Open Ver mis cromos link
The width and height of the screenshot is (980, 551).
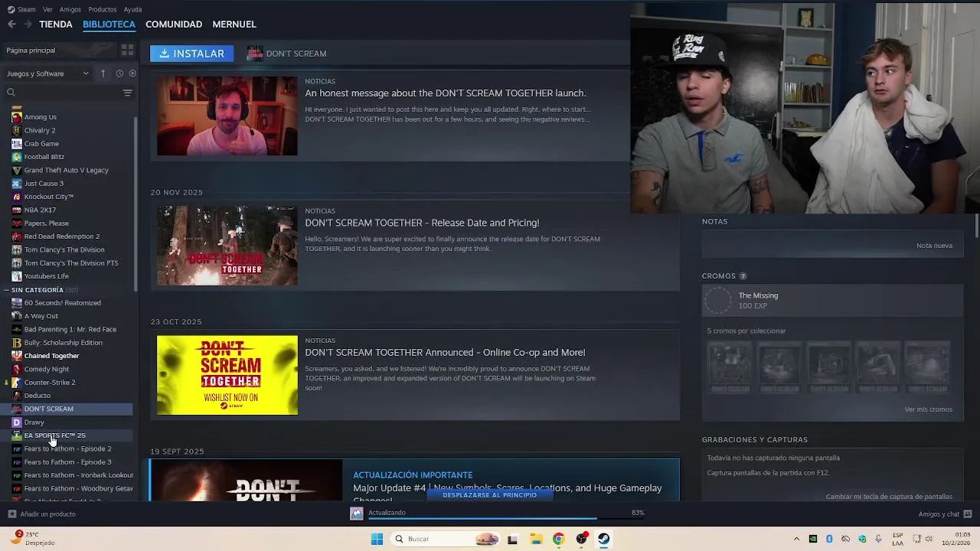pos(928,409)
